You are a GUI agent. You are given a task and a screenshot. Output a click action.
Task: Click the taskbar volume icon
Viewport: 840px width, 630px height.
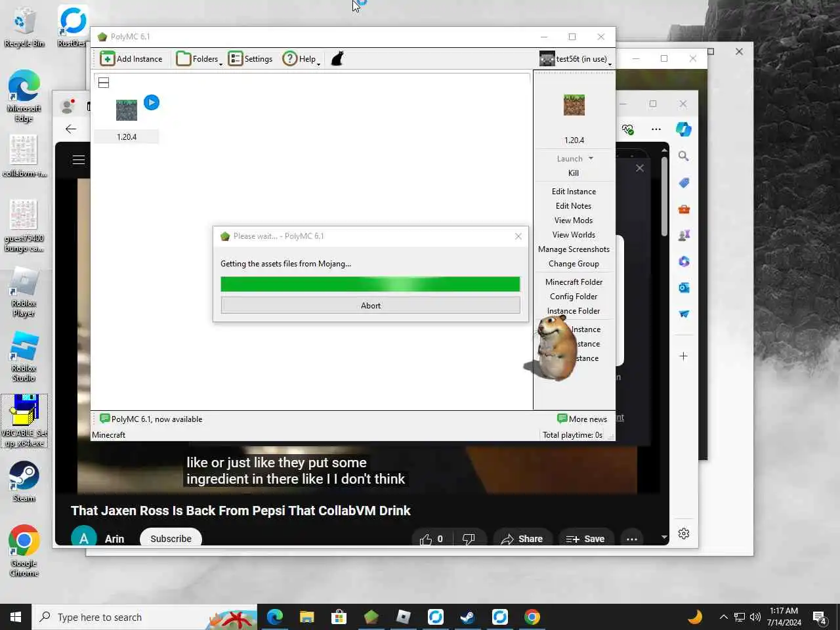[x=755, y=617]
